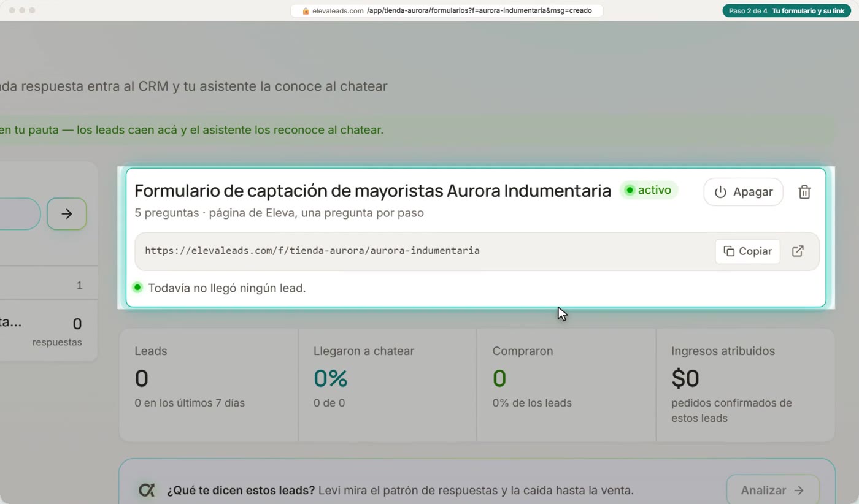Click the heading text about the CRM

click(x=194, y=86)
